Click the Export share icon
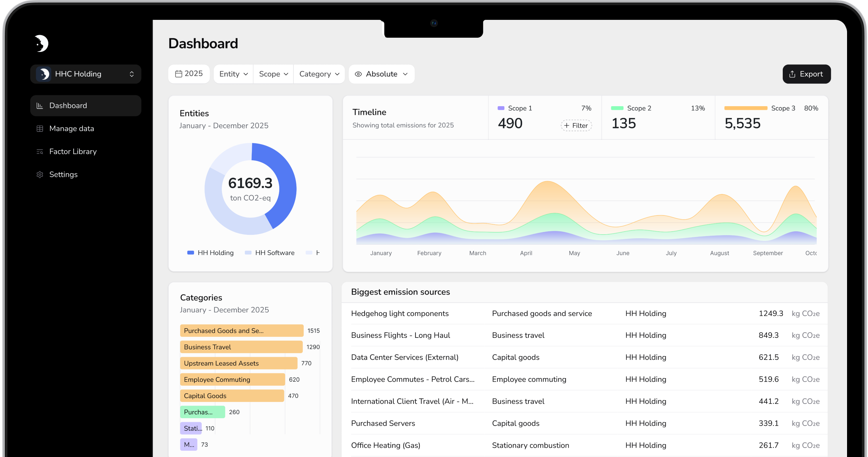The height and width of the screenshot is (457, 868). pyautogui.click(x=792, y=74)
